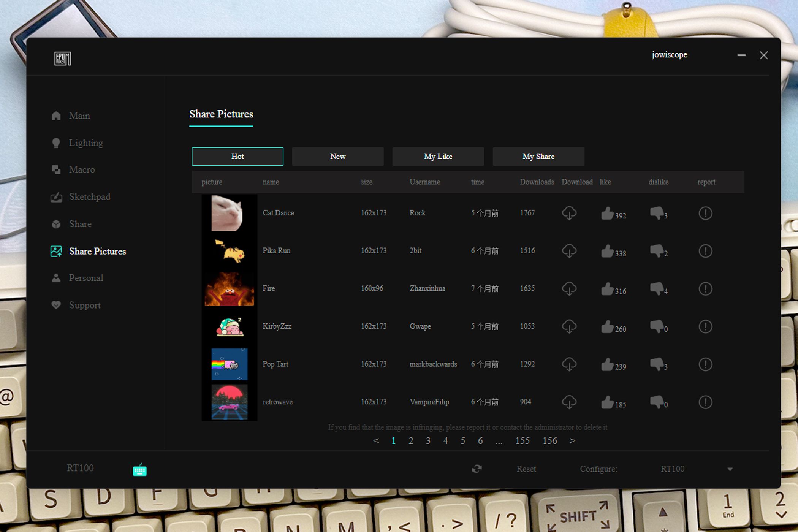This screenshot has width=798, height=532.
Task: Like the Pop Tart picture
Action: [x=607, y=364]
